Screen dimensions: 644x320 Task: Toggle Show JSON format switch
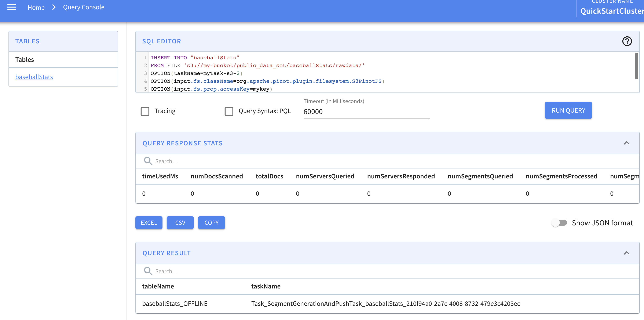559,223
